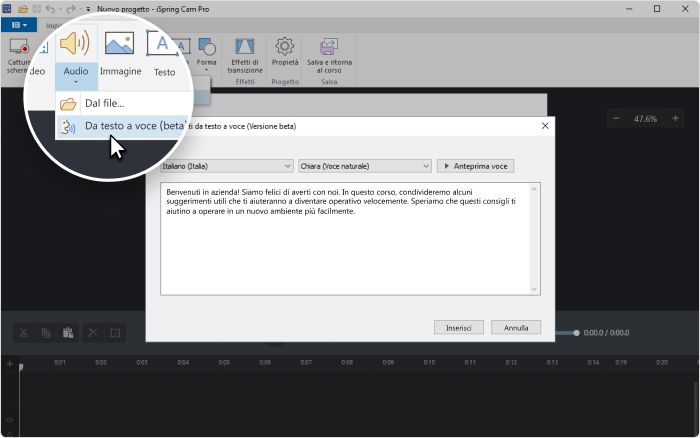700x438 pixels.
Task: Click Inserisci button
Action: [458, 327]
